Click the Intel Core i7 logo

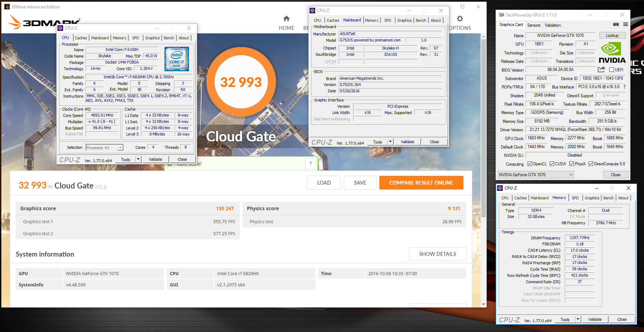coord(176,59)
